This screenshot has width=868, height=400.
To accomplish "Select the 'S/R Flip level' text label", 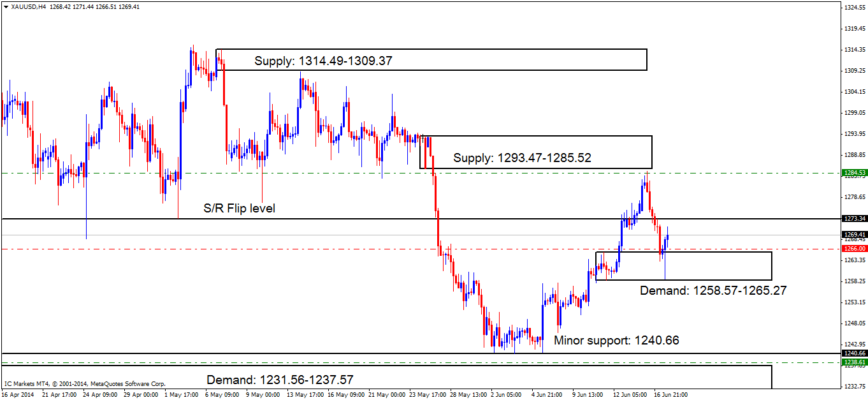I will pyautogui.click(x=239, y=208).
